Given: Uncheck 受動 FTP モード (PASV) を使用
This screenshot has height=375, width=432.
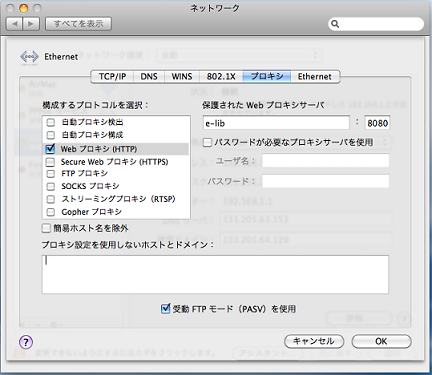Looking at the screenshot, I should [x=165, y=309].
